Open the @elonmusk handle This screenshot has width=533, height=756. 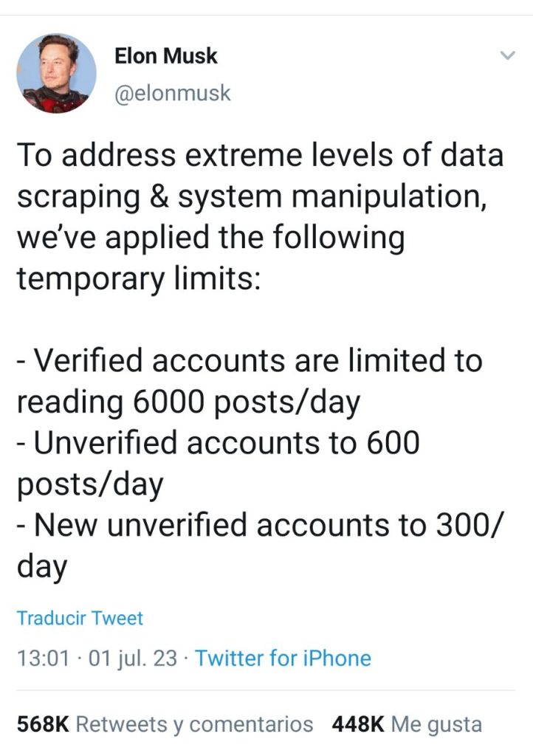pyautogui.click(x=173, y=94)
